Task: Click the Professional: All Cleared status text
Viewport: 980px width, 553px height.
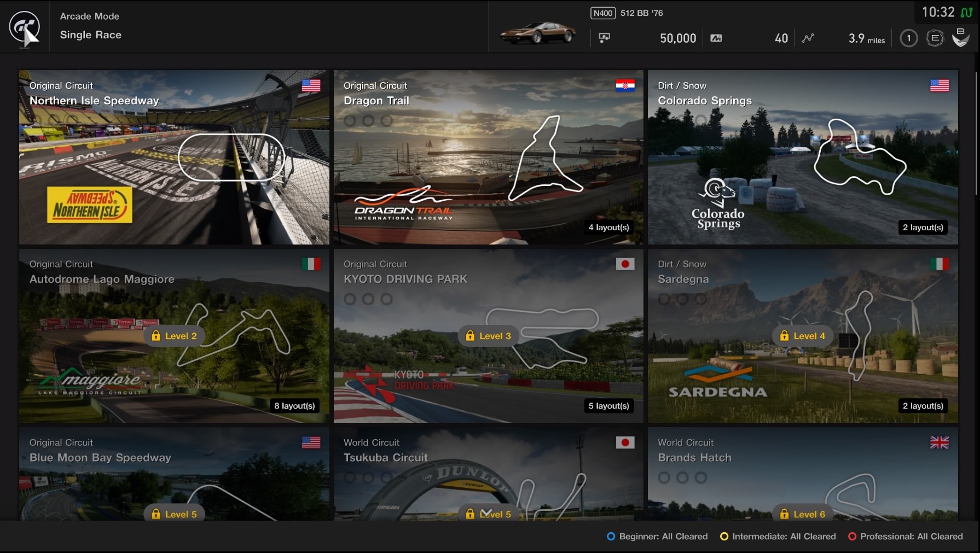Action: (912, 537)
